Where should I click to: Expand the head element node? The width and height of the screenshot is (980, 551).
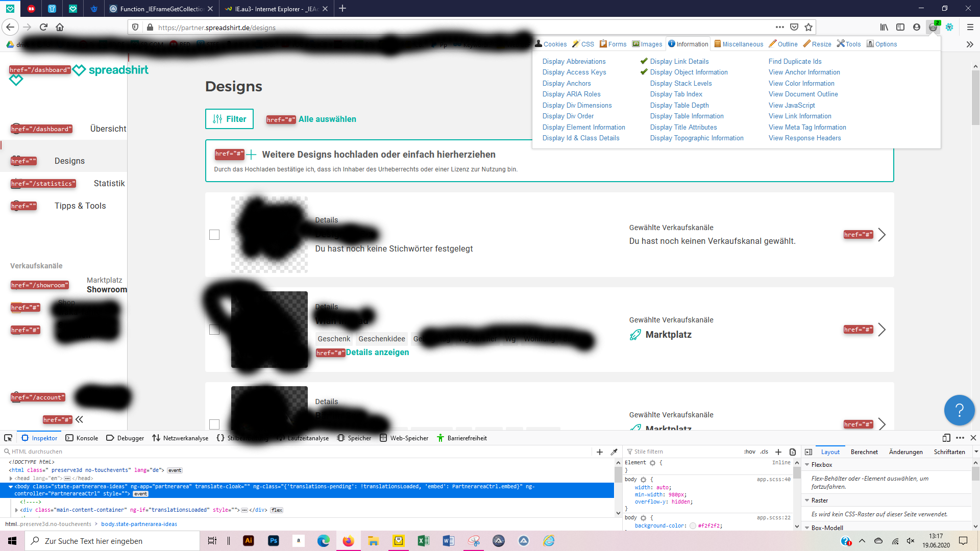click(x=11, y=478)
